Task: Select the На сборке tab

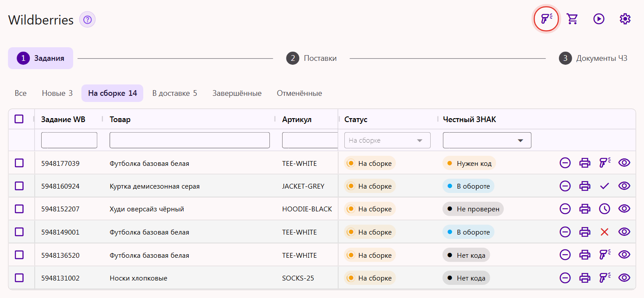Action: [113, 93]
